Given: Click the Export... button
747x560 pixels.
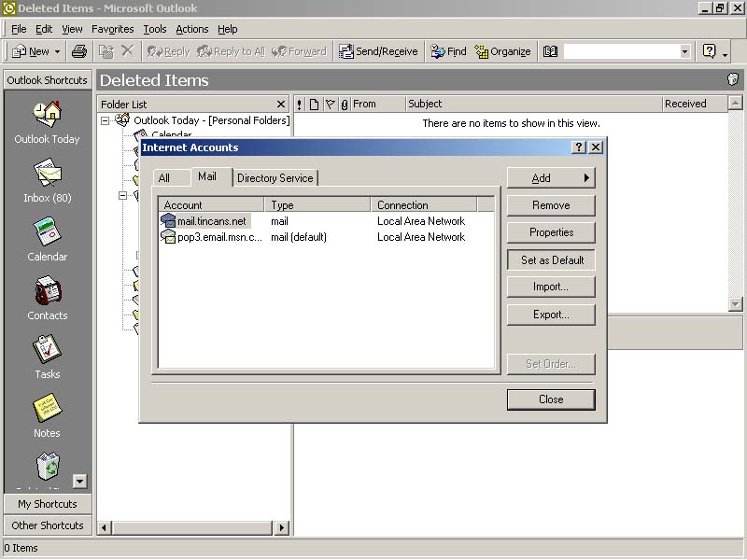Looking at the screenshot, I should click(x=551, y=315).
